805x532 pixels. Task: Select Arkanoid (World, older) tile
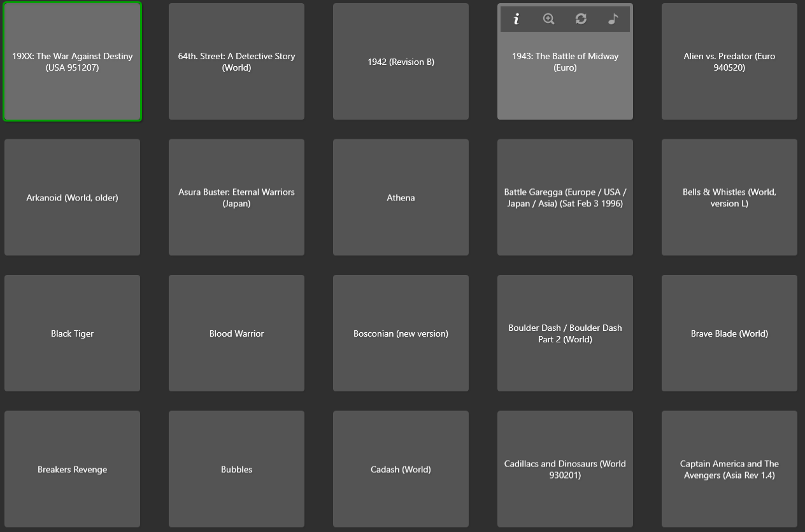[73, 197]
